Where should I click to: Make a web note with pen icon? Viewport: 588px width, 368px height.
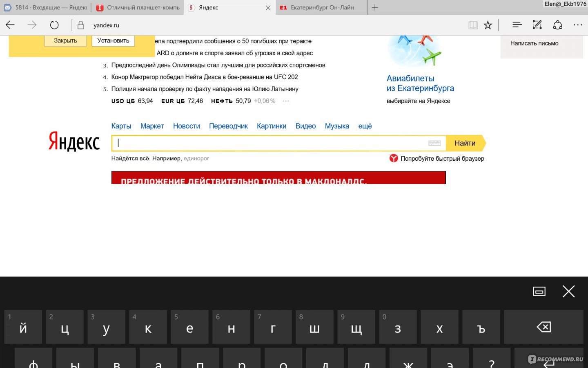click(x=537, y=25)
